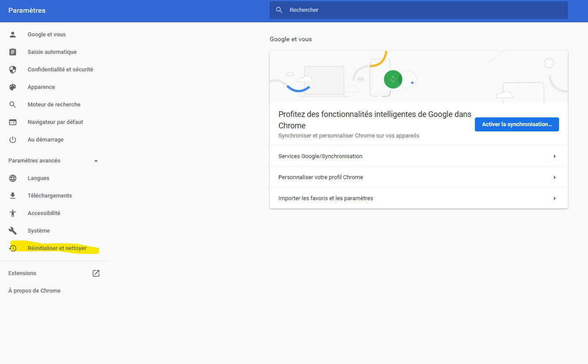Image resolution: width=588 pixels, height=364 pixels.
Task: Click the Google et vous section heading
Action: 291,39
